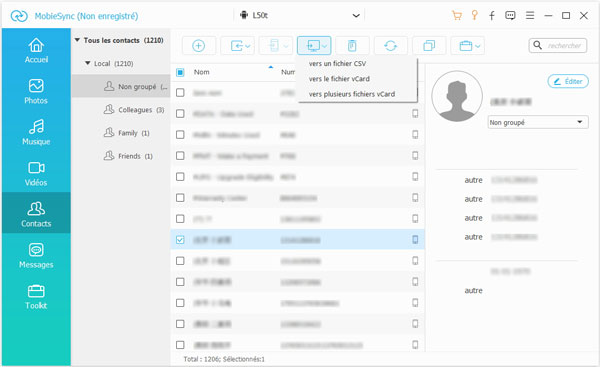Open the Messages section
The height and width of the screenshot is (367, 600).
point(36,255)
